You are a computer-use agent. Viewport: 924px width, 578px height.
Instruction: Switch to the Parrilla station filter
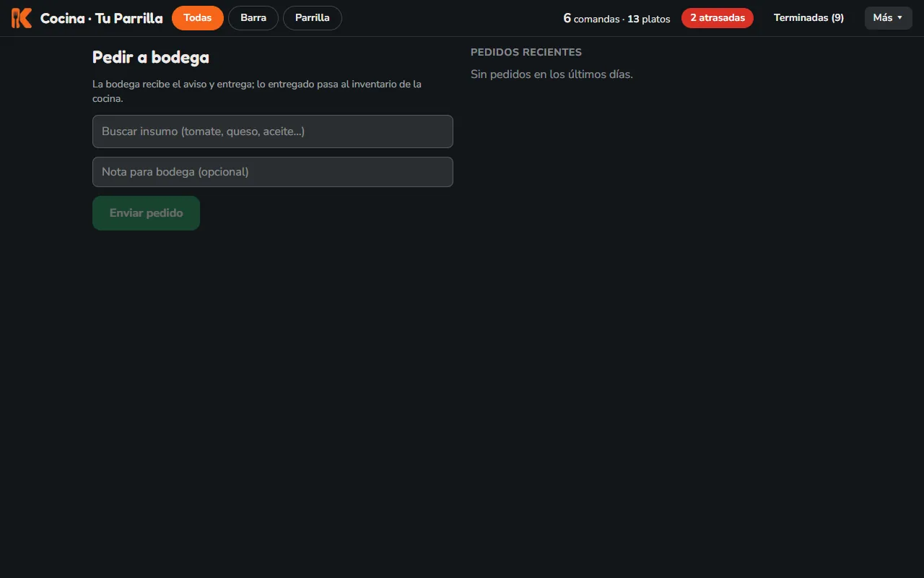313,18
